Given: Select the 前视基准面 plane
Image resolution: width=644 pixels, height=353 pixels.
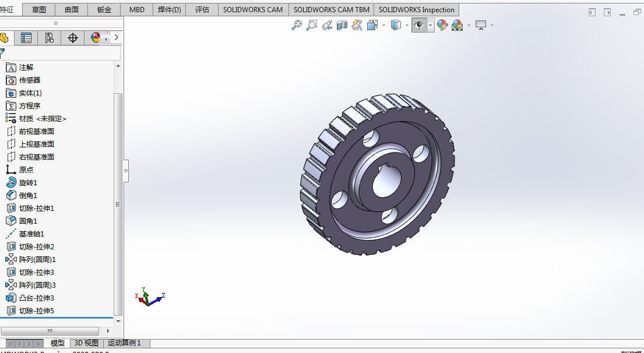Looking at the screenshot, I should pos(31,131).
